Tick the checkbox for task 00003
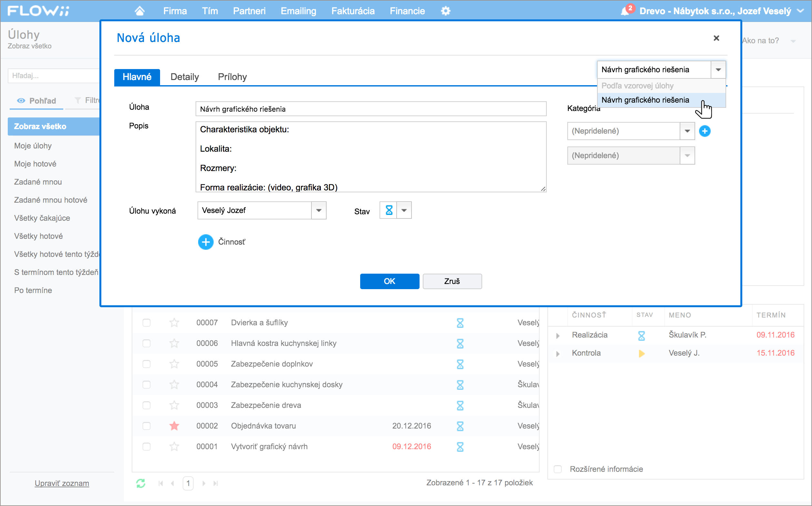 (146, 405)
